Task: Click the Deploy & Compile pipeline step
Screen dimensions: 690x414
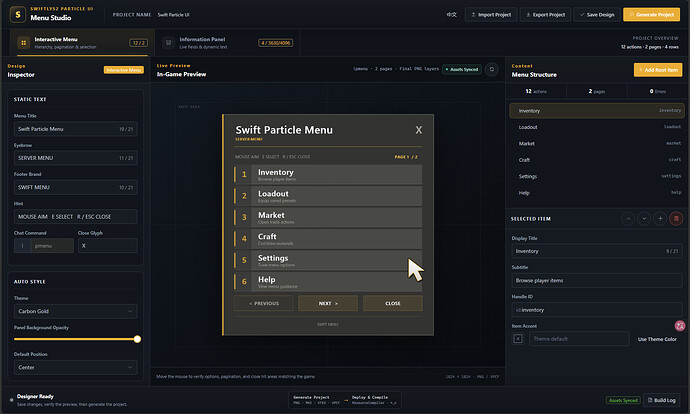Action: point(374,399)
